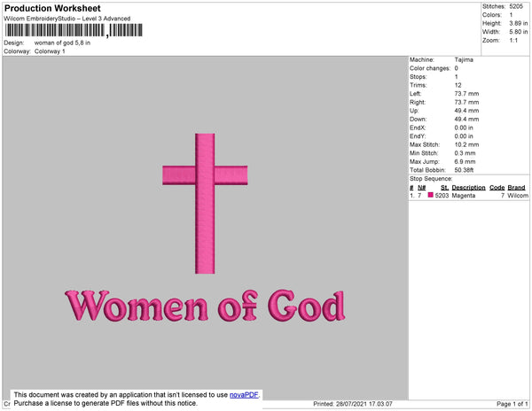Click 'Wilcom EmbroideryStudio – Level 3 Advanced' text
532x411 pixels.
pyautogui.click(x=67, y=19)
